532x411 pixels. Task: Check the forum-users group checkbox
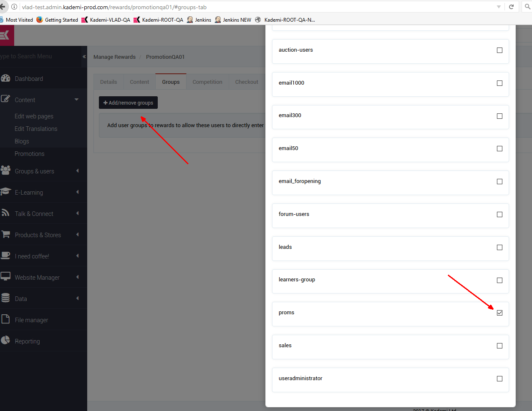pos(499,214)
